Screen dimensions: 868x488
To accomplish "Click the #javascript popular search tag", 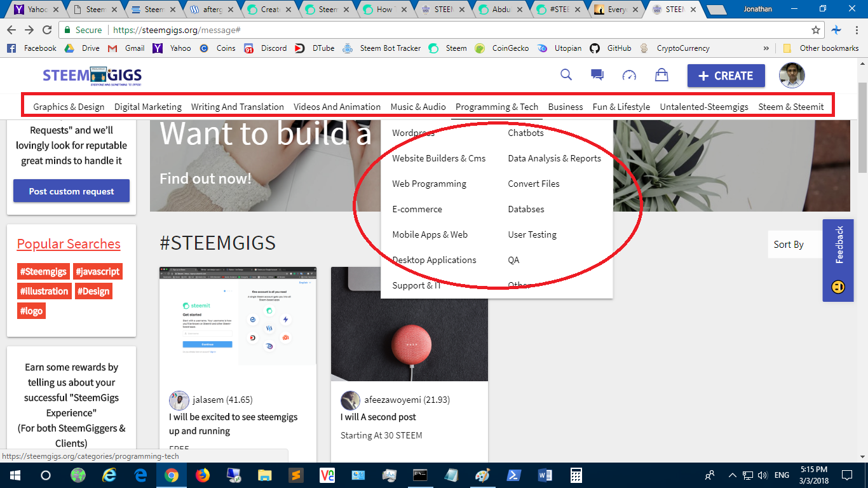I will (x=98, y=271).
